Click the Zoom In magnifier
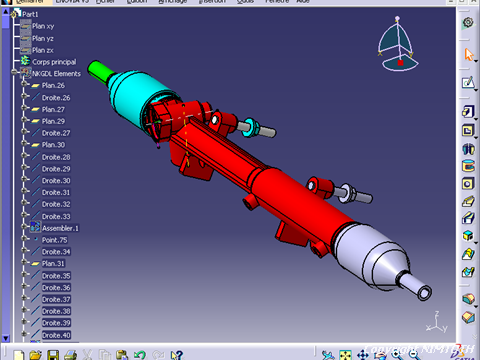This screenshot has height=360, width=480. 397,355
